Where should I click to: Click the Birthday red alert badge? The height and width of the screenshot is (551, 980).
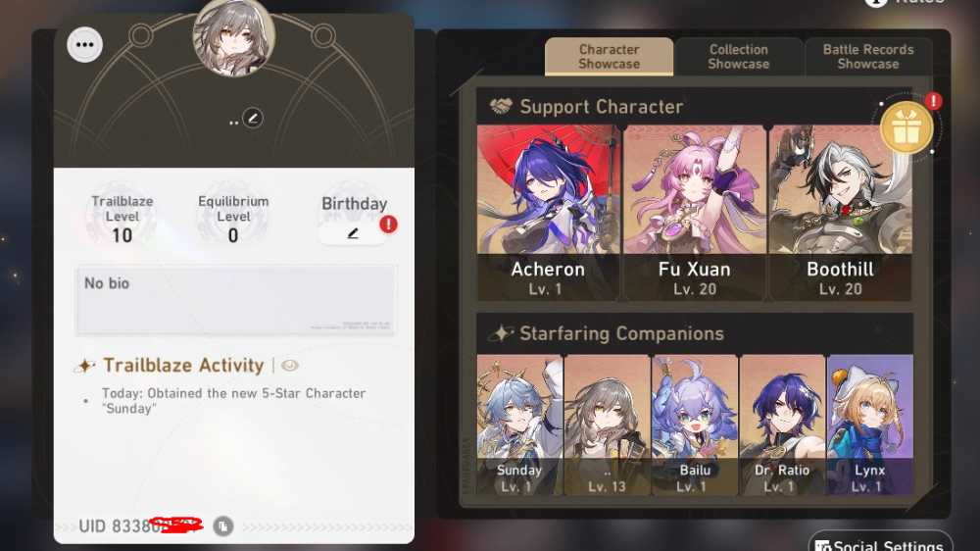click(388, 224)
